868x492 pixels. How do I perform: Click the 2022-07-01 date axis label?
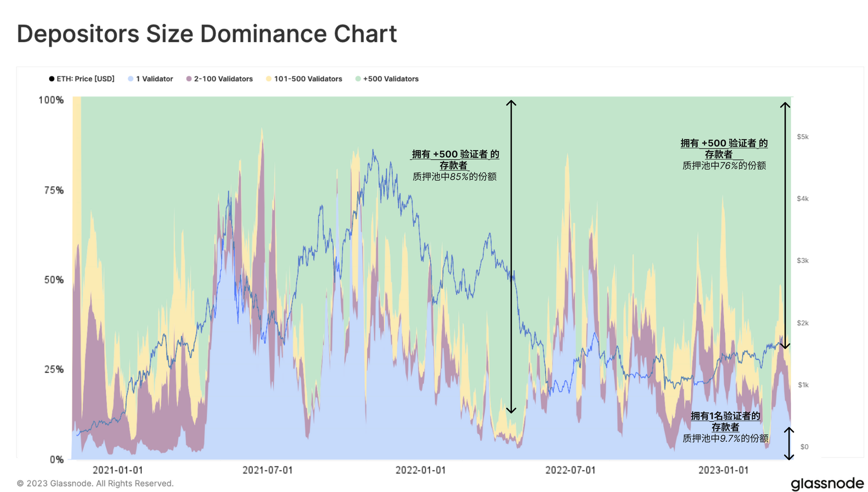[570, 470]
